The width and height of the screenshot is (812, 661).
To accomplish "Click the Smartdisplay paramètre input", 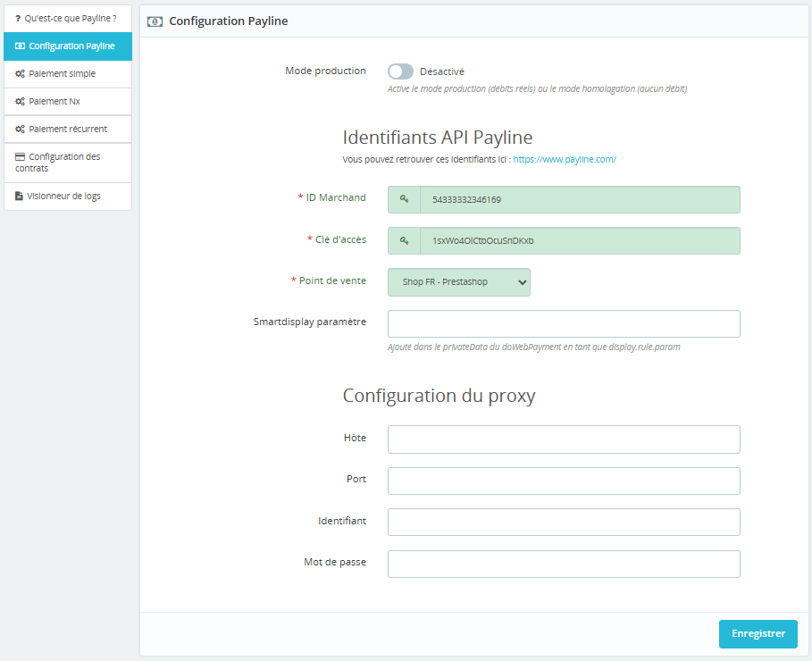I will [x=564, y=323].
